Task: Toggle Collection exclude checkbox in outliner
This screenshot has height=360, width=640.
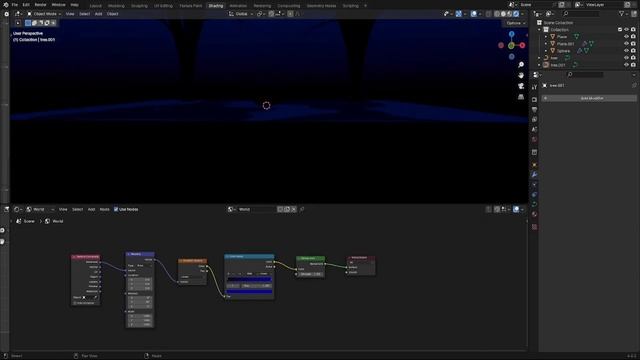Action: pyautogui.click(x=620, y=30)
